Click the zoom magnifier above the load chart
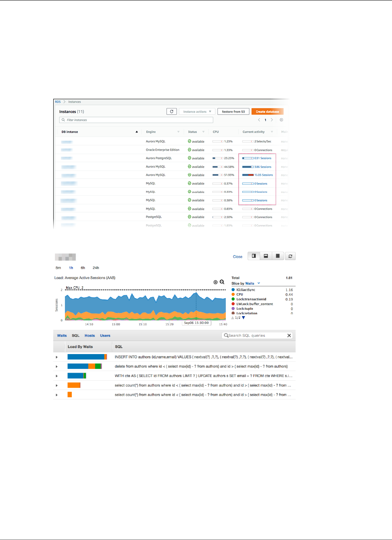 (x=222, y=282)
